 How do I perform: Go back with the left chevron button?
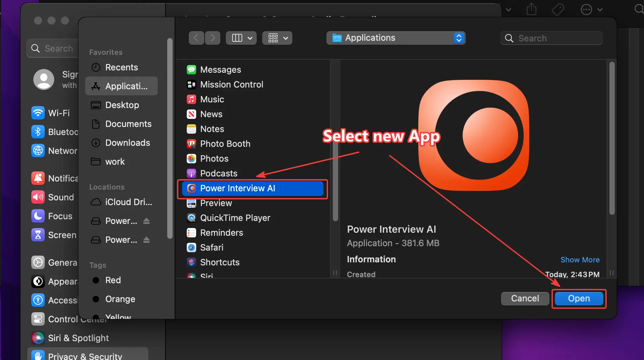pos(196,38)
